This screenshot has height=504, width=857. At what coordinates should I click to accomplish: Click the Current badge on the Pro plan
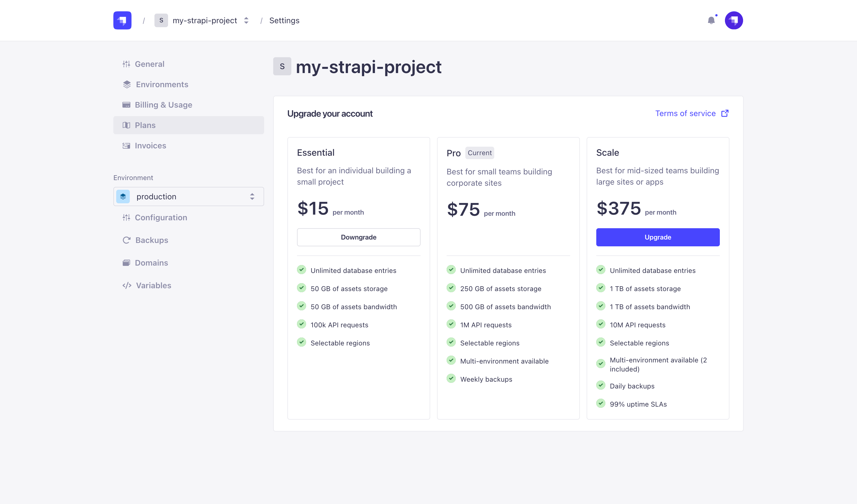[x=480, y=153]
